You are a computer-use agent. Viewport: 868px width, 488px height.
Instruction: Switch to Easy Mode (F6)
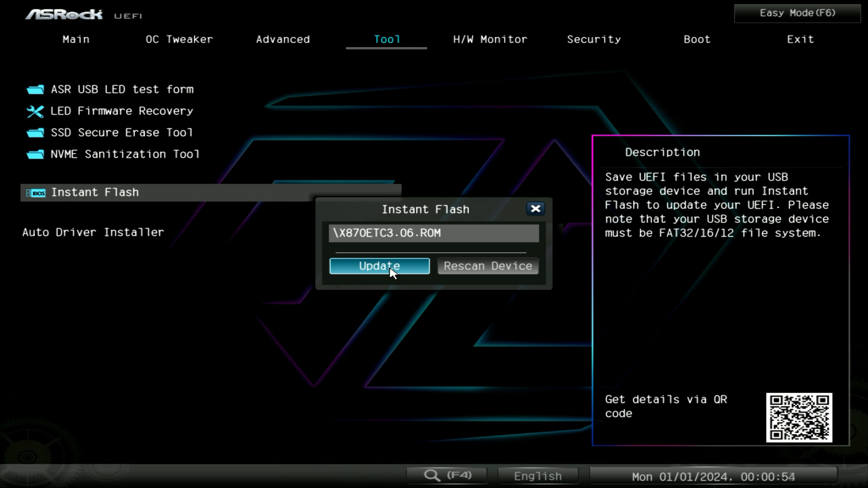click(797, 13)
